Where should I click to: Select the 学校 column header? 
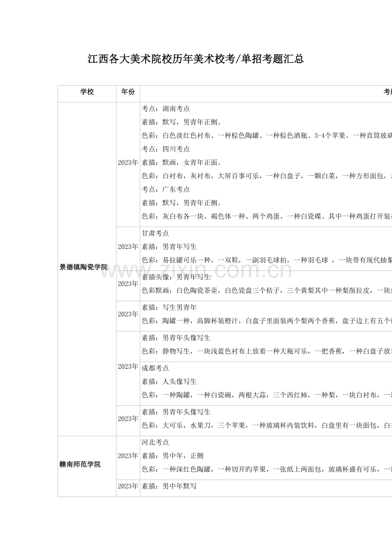click(86, 92)
